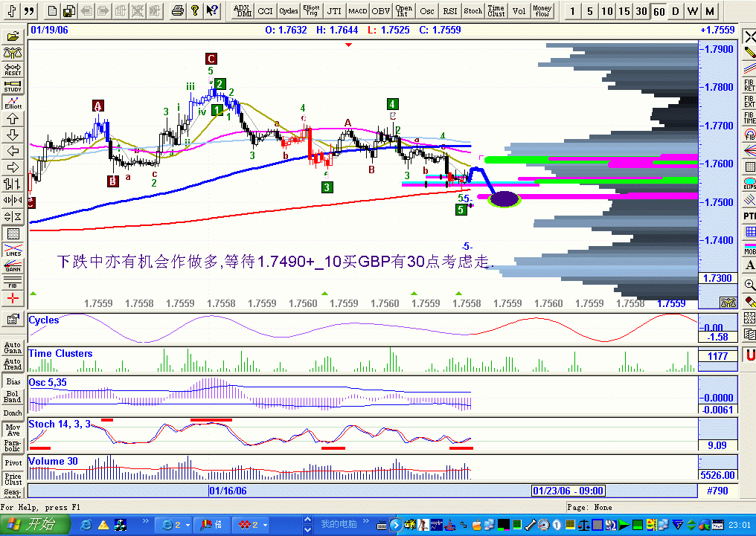The image size is (756, 536).
Task: Click the 1.7300 price scale marker
Action: coord(717,278)
